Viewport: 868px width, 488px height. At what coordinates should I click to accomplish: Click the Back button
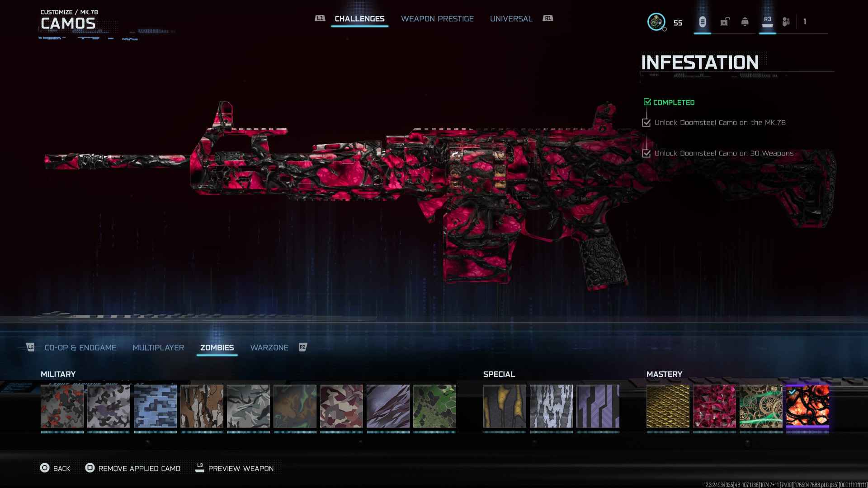pos(55,468)
